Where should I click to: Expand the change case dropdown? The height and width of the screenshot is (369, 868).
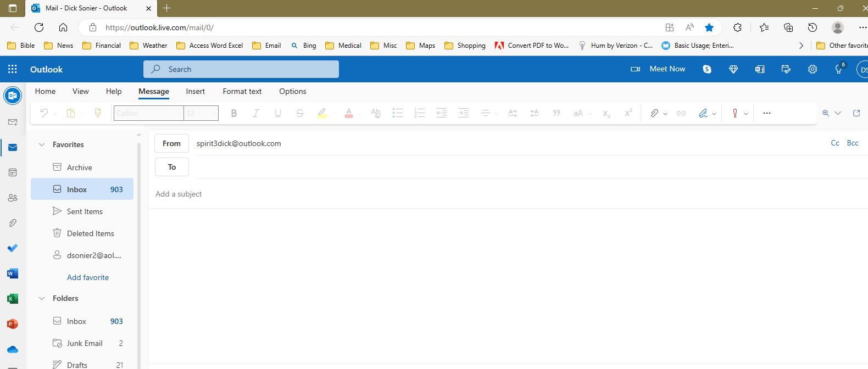coord(589,114)
